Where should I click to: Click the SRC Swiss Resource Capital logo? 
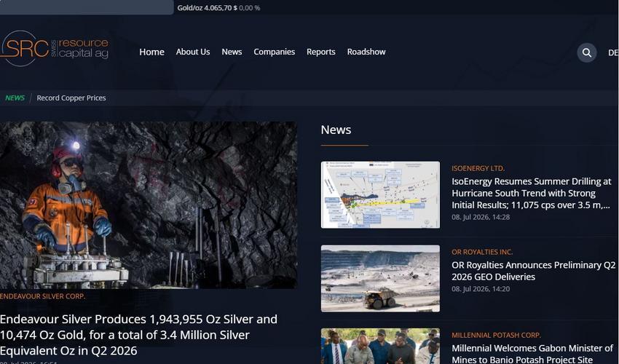(55, 48)
